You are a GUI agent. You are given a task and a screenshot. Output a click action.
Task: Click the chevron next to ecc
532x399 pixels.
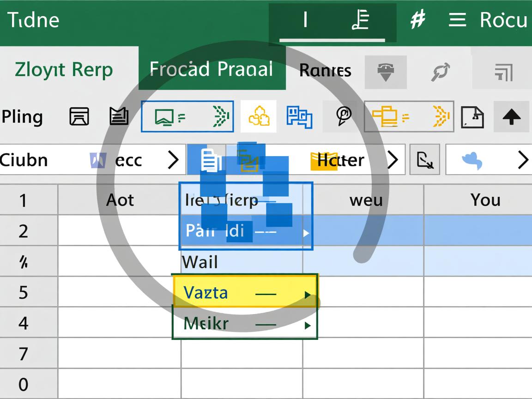click(173, 160)
